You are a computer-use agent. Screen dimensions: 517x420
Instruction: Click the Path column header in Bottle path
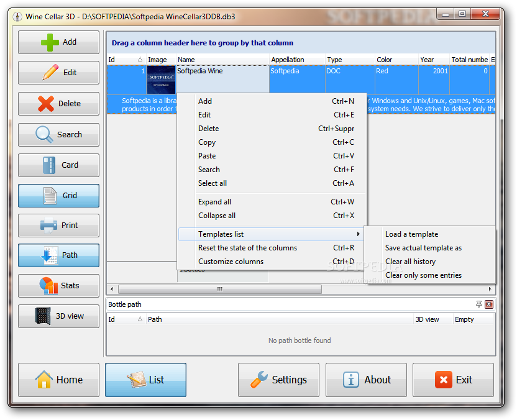pyautogui.click(x=280, y=319)
